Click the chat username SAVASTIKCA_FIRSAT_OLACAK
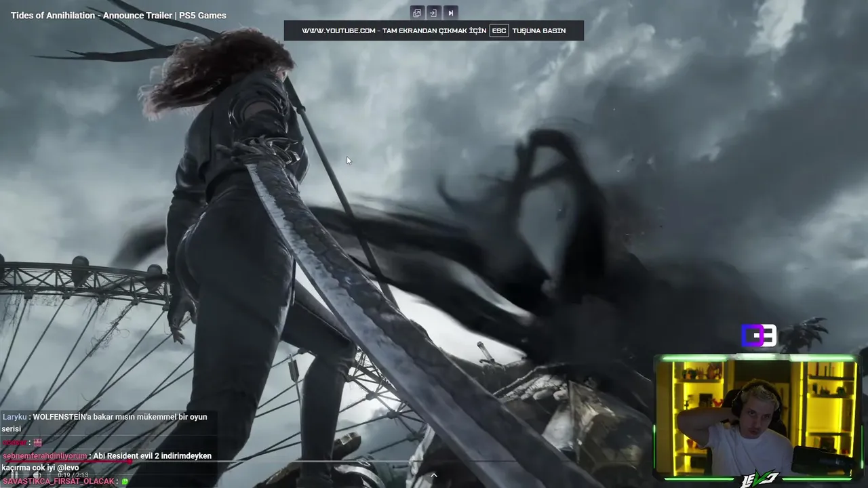 click(58, 481)
